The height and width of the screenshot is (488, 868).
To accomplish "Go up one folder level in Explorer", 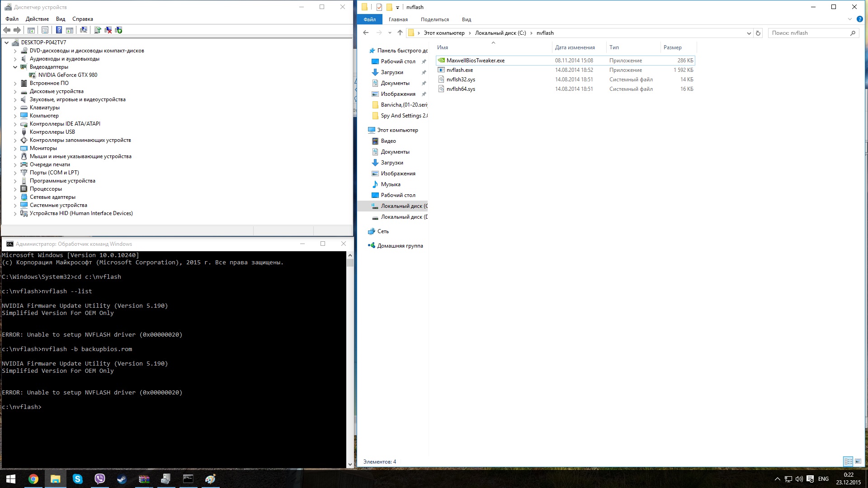I will (x=400, y=33).
